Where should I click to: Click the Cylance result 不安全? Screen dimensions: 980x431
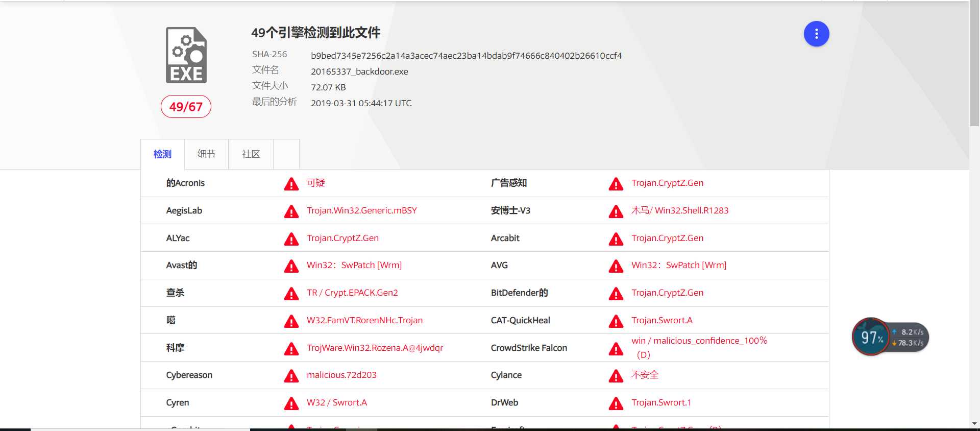[645, 375]
